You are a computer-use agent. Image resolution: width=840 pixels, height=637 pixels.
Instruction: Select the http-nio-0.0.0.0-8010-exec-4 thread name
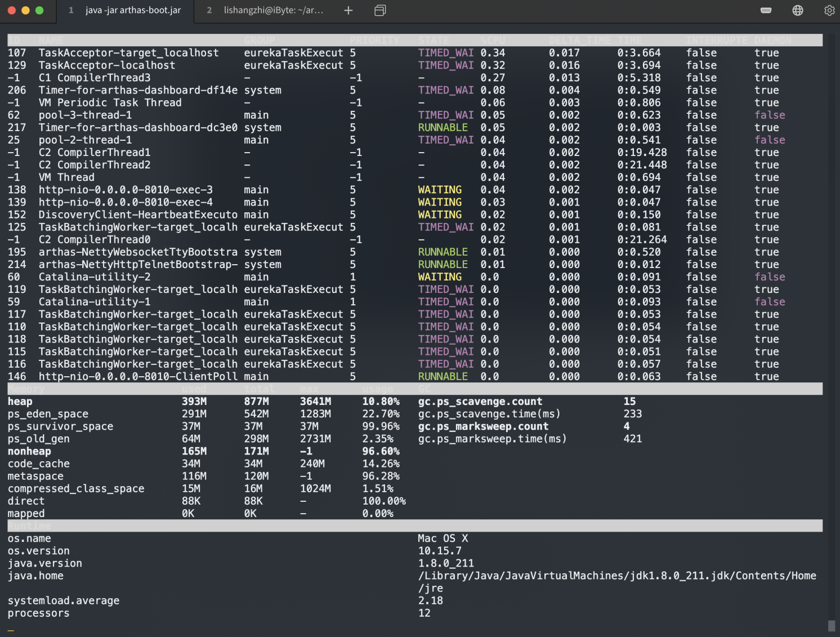(x=126, y=202)
